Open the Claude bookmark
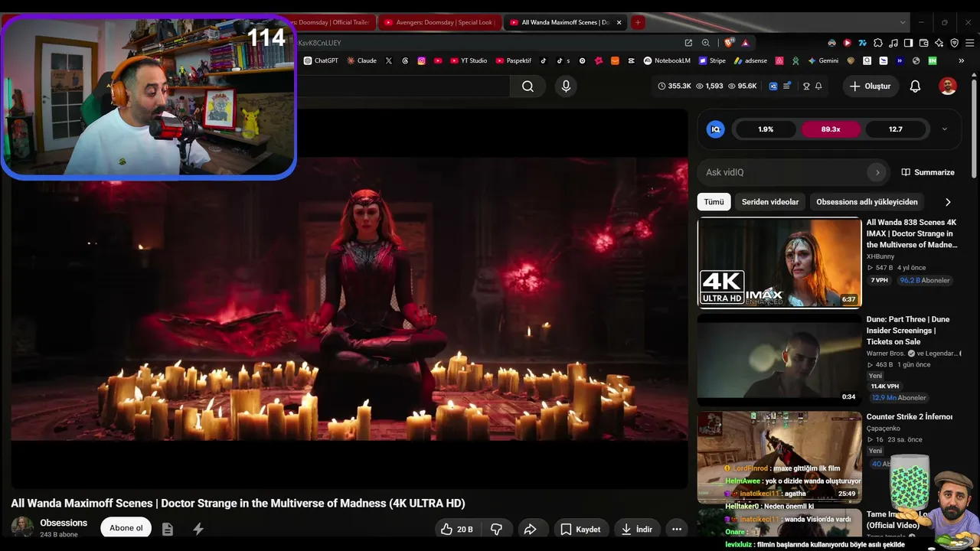The image size is (980, 551). (361, 60)
